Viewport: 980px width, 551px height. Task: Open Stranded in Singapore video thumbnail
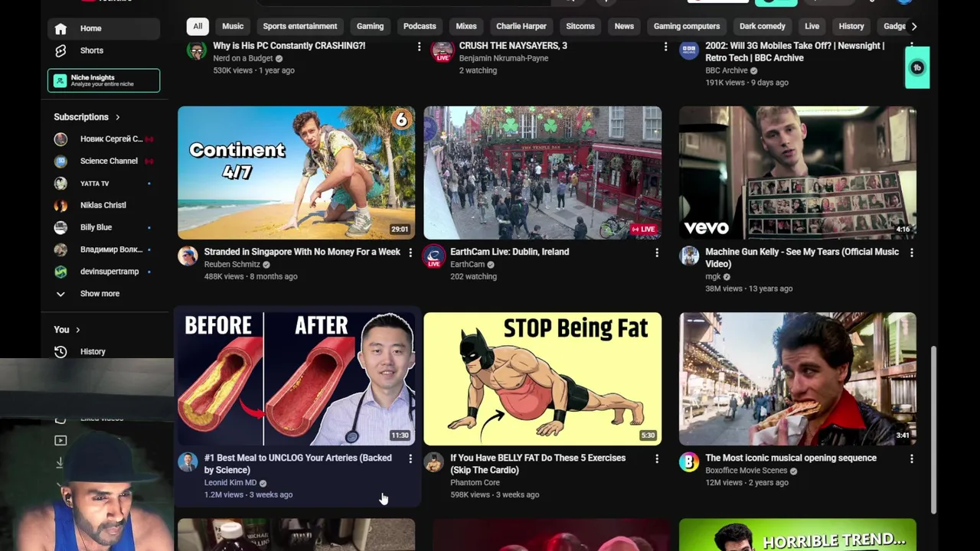click(x=296, y=173)
